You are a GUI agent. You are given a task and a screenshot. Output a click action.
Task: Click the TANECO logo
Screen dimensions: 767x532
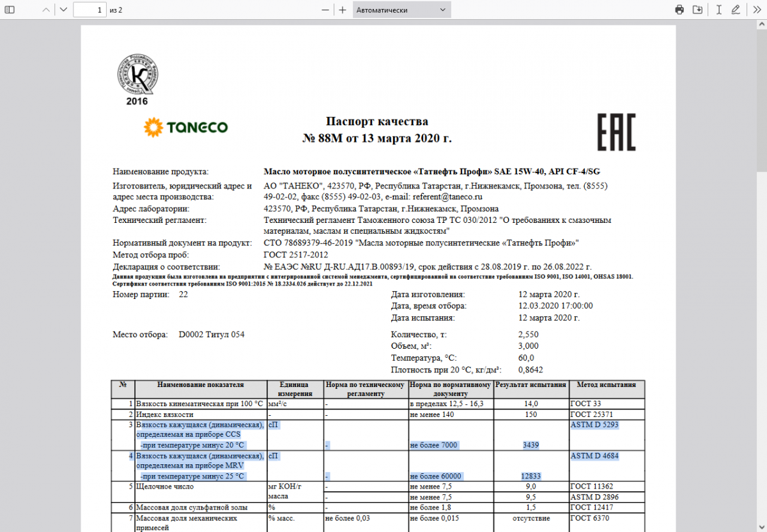[x=186, y=128]
